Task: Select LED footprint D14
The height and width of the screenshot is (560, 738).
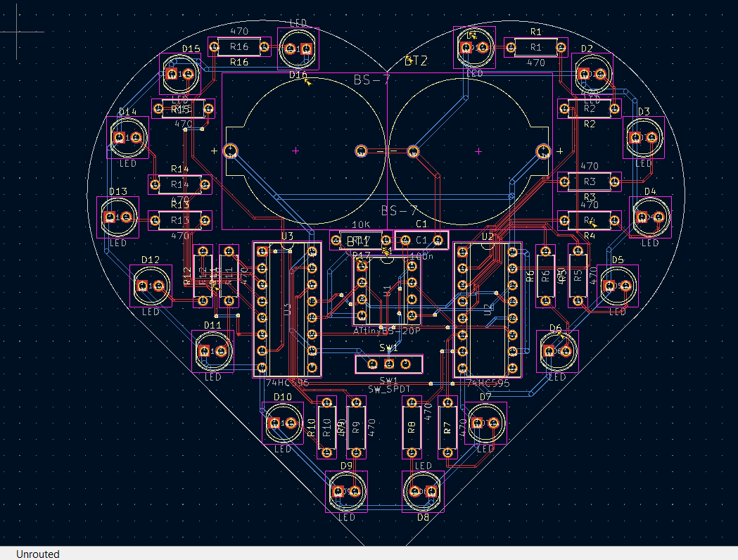Action: (x=127, y=137)
